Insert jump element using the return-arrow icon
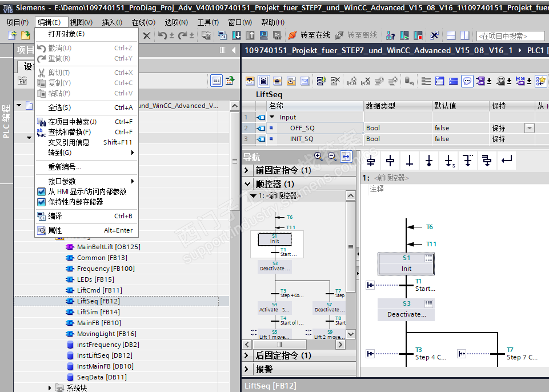549x392 pixels. [507, 161]
